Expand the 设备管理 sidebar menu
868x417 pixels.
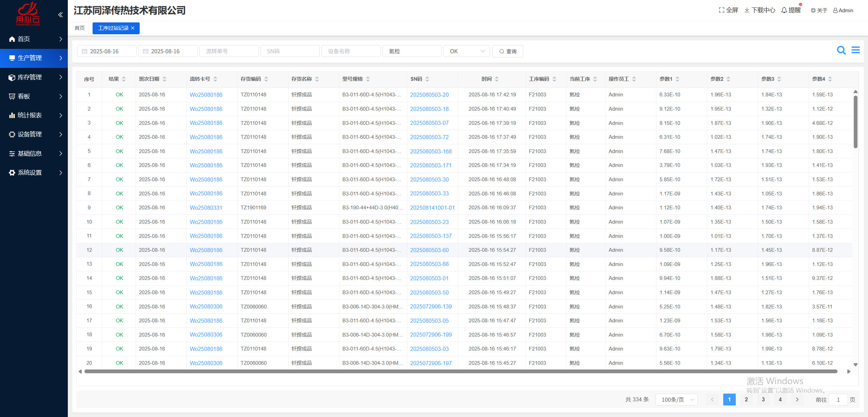click(x=34, y=134)
